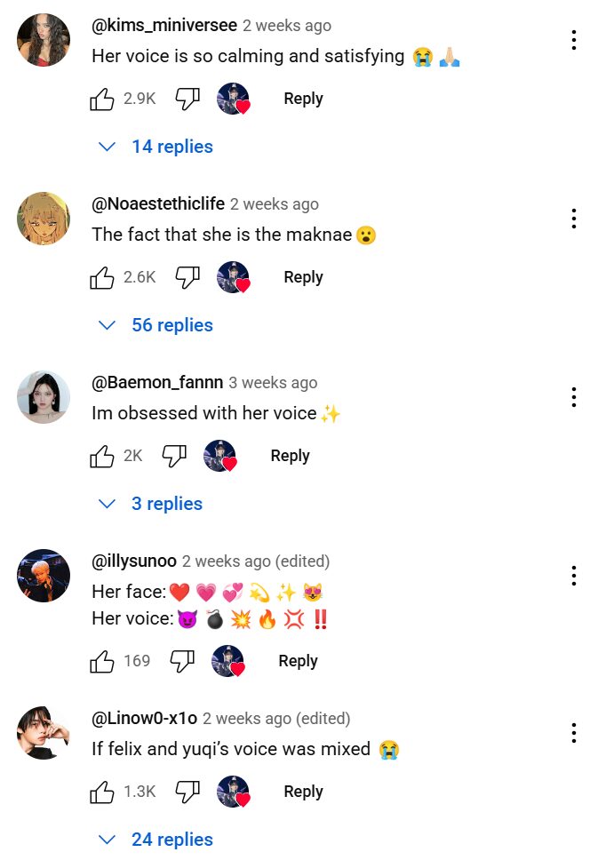Click @kims_miniversee's profile picture

44,40
